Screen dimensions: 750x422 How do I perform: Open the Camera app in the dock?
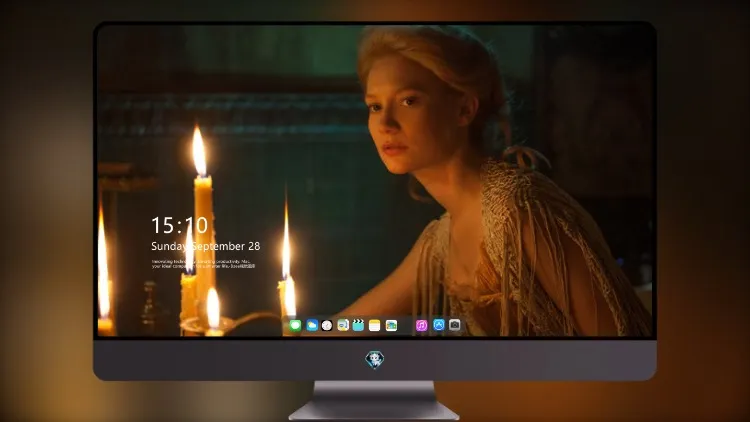pyautogui.click(x=455, y=325)
